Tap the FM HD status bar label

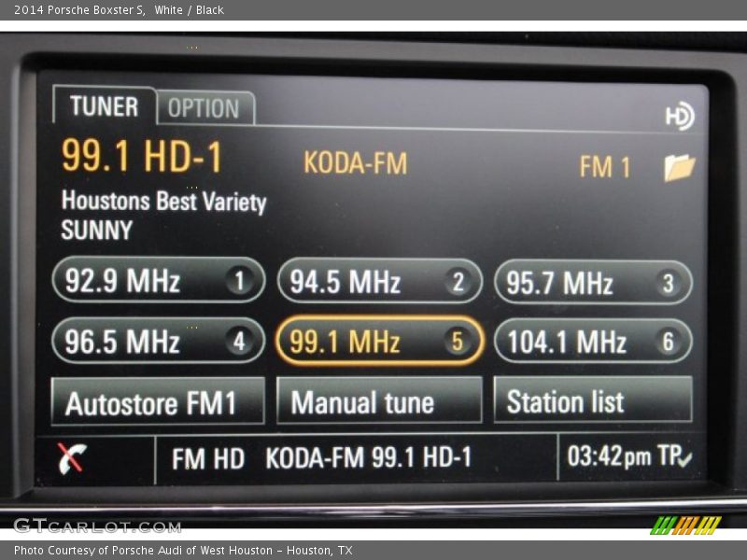[x=208, y=459]
